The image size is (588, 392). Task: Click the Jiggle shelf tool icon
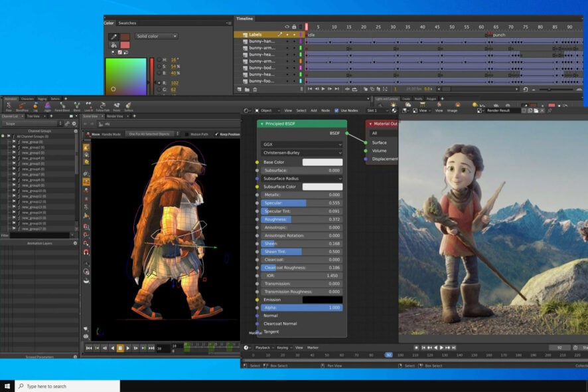(x=49, y=106)
